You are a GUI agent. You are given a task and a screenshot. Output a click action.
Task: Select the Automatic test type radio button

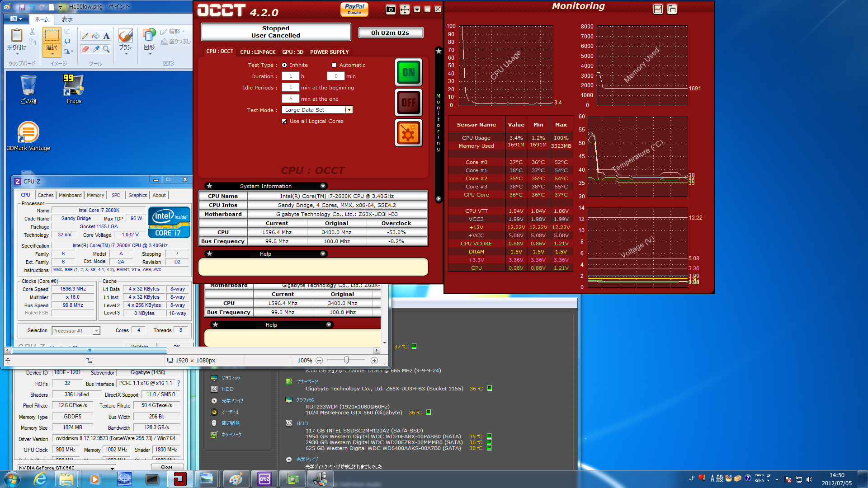click(x=334, y=65)
